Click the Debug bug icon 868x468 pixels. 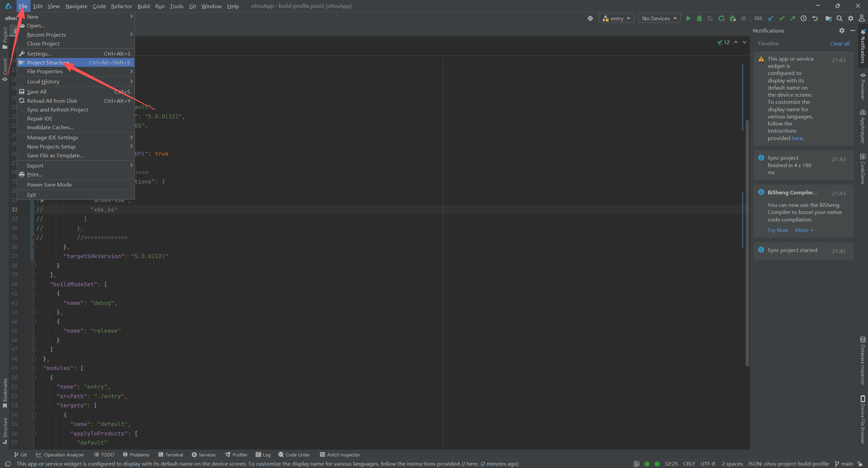coord(699,18)
